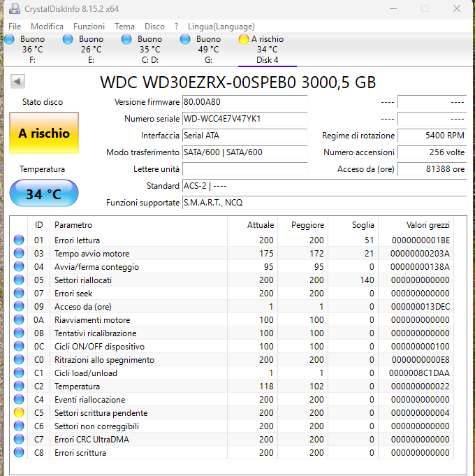475x476 pixels.
Task: Click raw value 0000008C1DAA
Action: pos(419,373)
